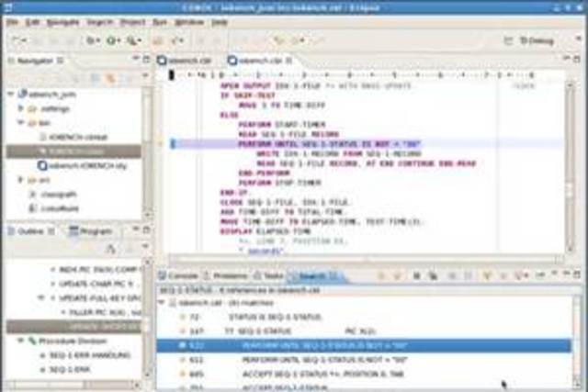Viewport: 588px width, 392px height.
Task: Open the Project menu
Action: [132, 22]
